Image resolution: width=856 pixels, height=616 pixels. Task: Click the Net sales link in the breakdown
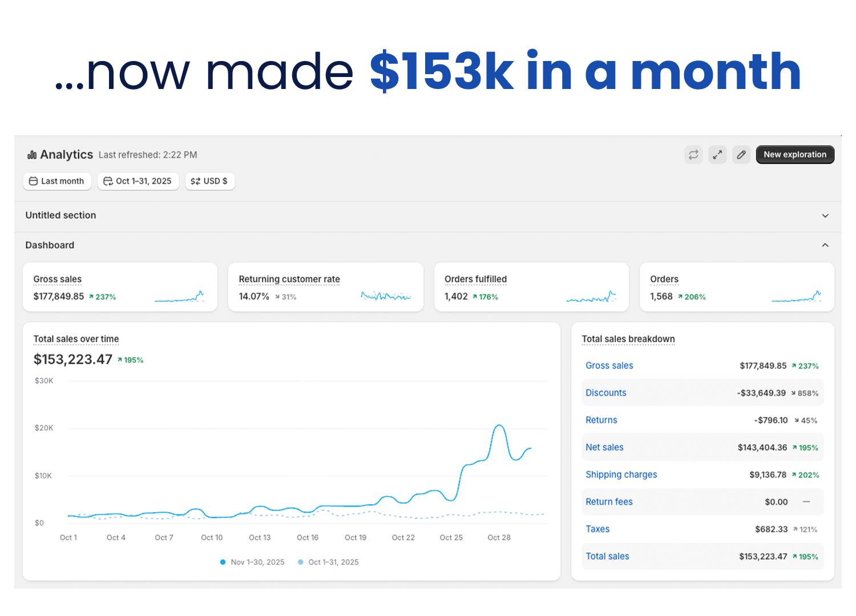605,448
